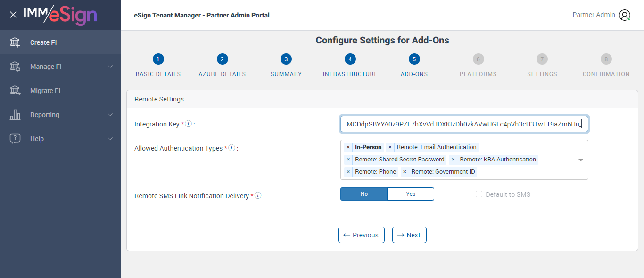Open the authentication types dropdown arrow

(x=581, y=160)
